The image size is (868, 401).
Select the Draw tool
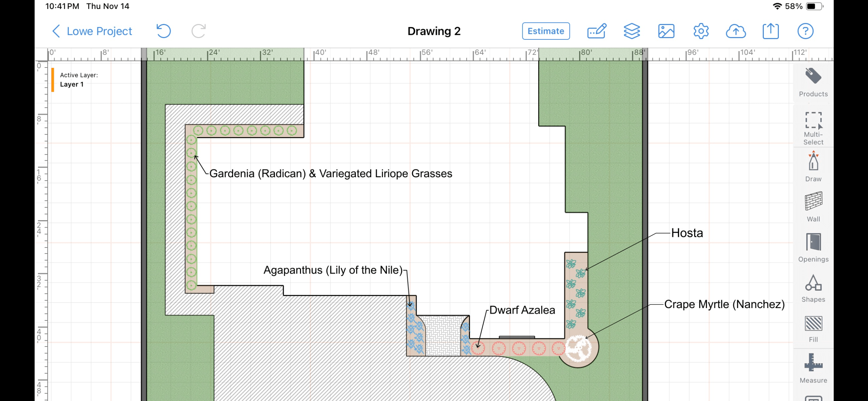point(813,167)
